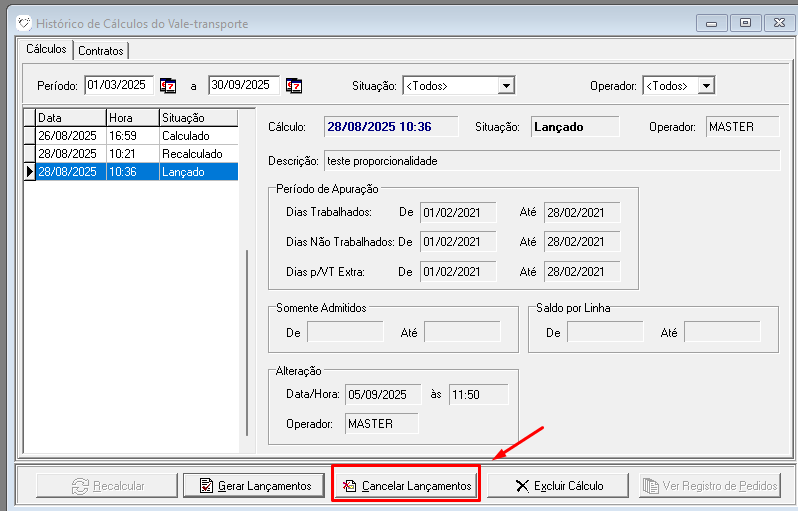798x511 pixels.
Task: Click the Período start date field
Action: click(119, 86)
